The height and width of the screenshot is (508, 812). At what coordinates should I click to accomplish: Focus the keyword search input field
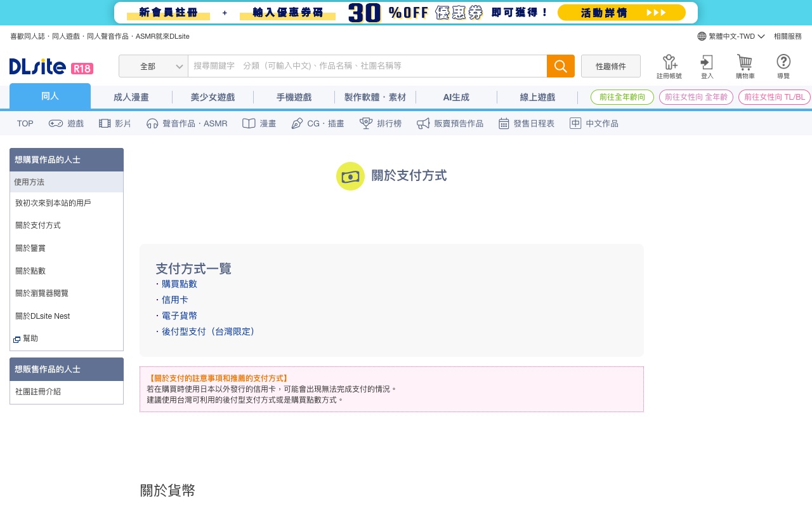367,66
